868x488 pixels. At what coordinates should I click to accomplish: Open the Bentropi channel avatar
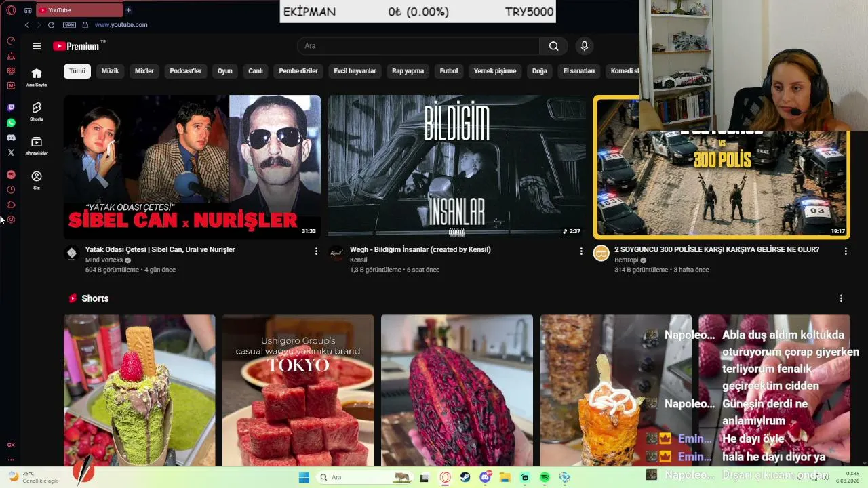(x=601, y=253)
